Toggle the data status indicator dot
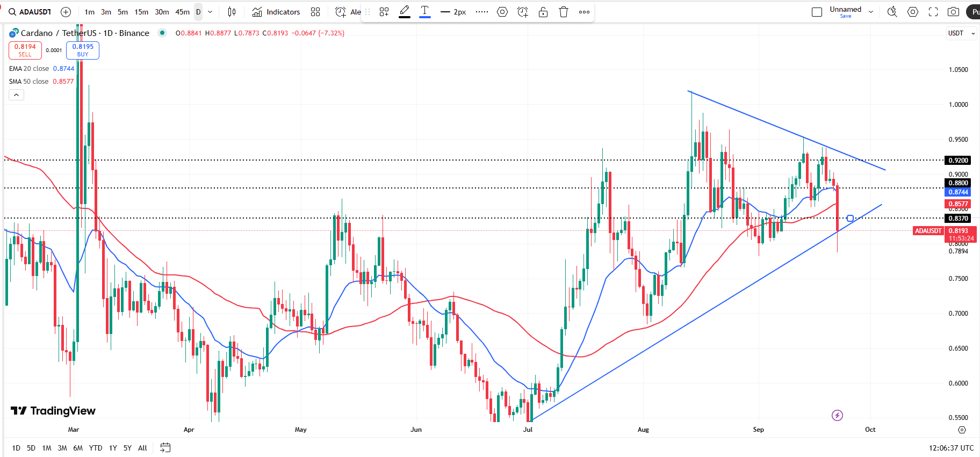The height and width of the screenshot is (457, 980). [162, 33]
